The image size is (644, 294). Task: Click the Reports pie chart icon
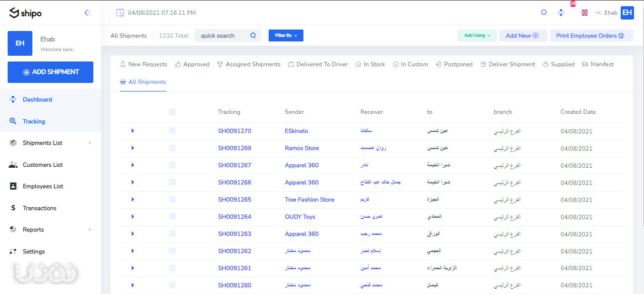[x=13, y=230]
